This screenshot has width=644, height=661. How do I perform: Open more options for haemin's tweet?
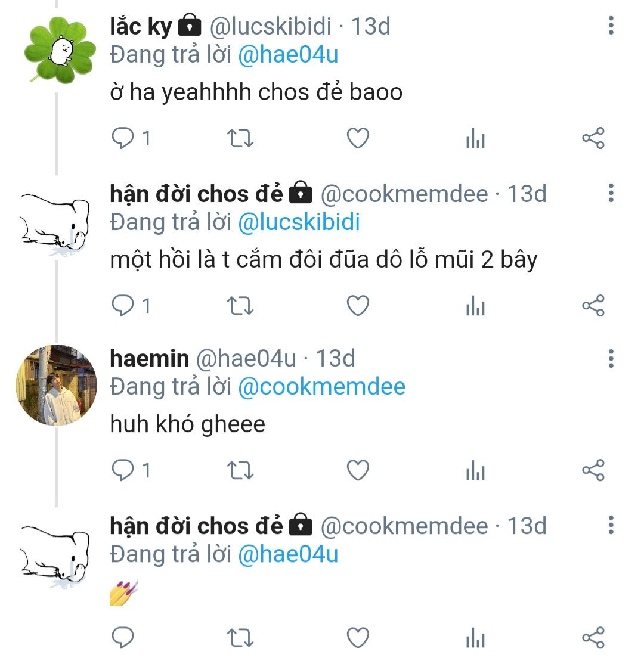[611, 359]
